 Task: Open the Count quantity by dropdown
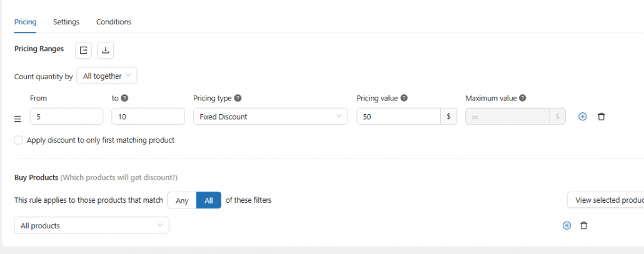[x=107, y=76]
